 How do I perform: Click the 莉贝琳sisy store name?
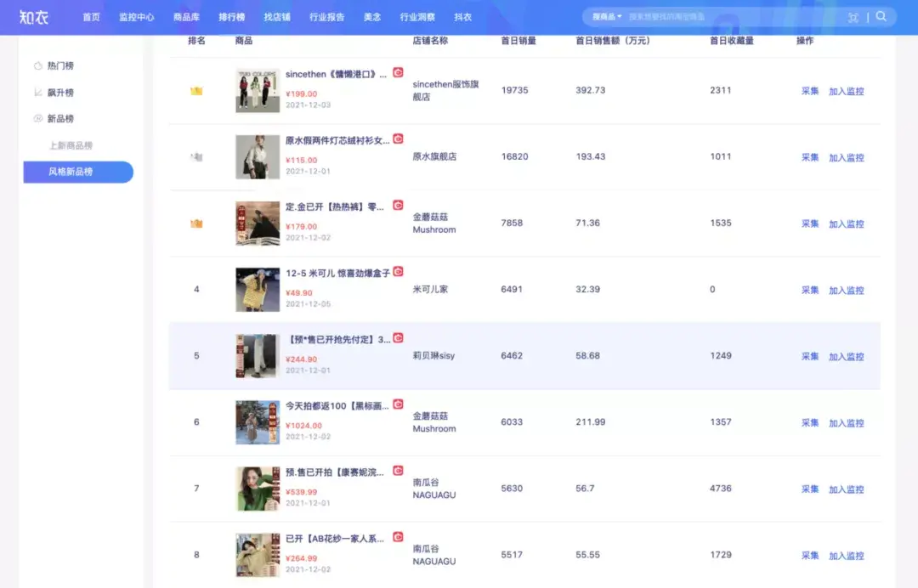[433, 355]
